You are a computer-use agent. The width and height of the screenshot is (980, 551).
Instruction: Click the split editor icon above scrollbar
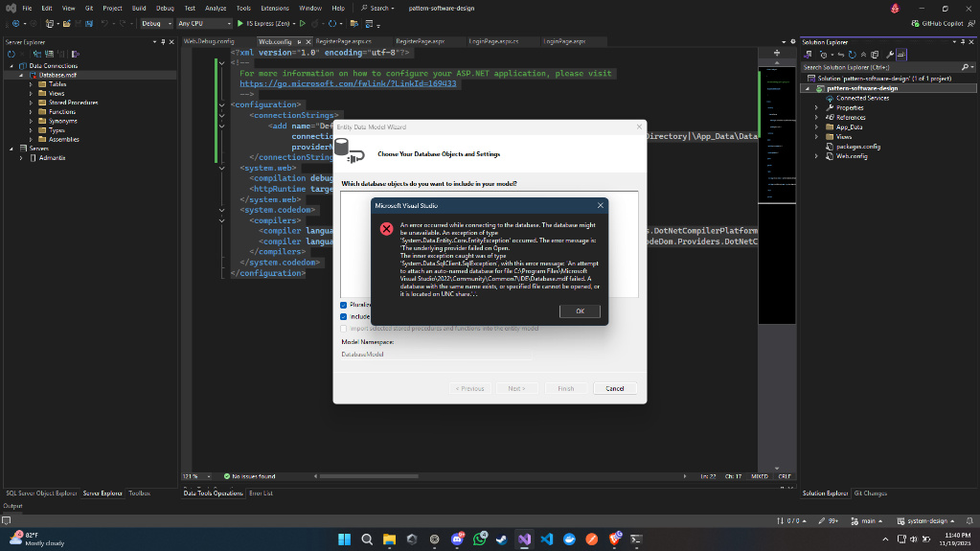[x=777, y=53]
